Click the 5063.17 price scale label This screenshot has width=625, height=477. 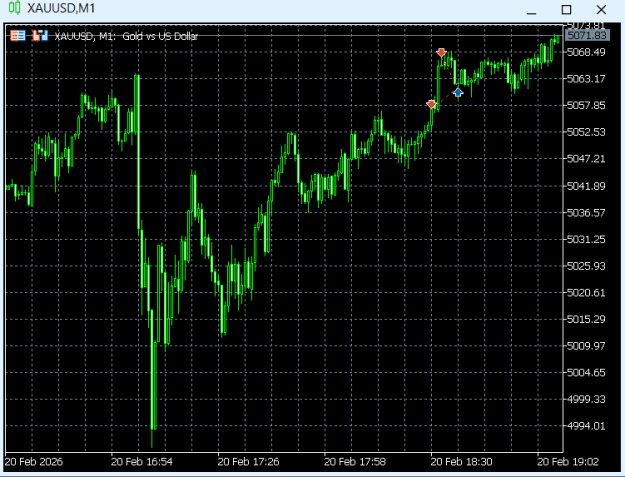point(586,79)
